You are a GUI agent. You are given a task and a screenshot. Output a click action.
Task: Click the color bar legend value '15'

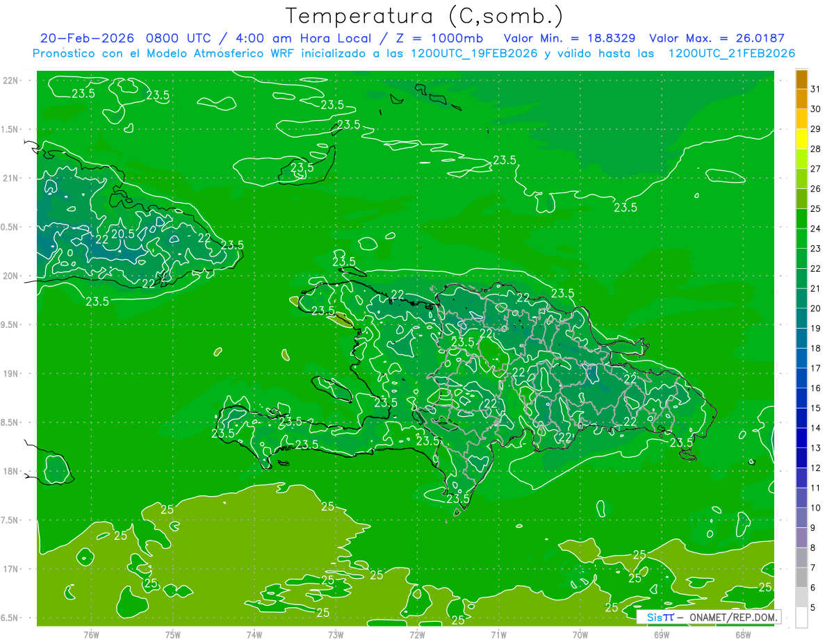[816, 408]
